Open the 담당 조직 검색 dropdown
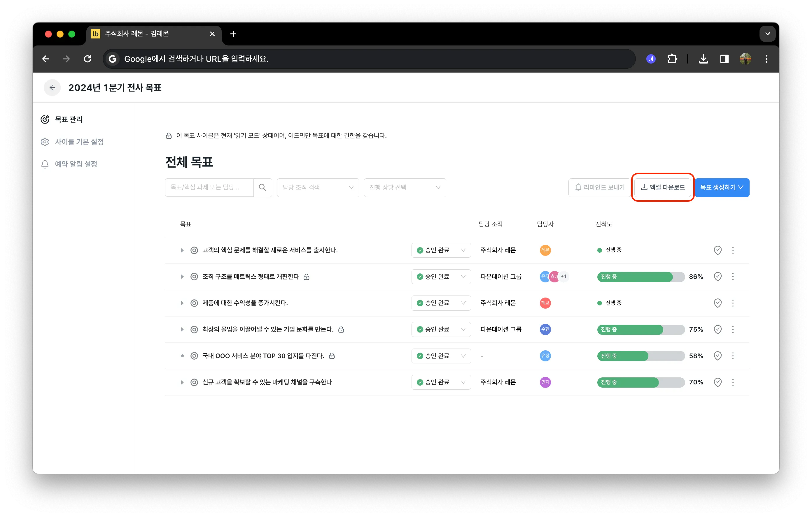The width and height of the screenshot is (812, 517). tap(318, 187)
